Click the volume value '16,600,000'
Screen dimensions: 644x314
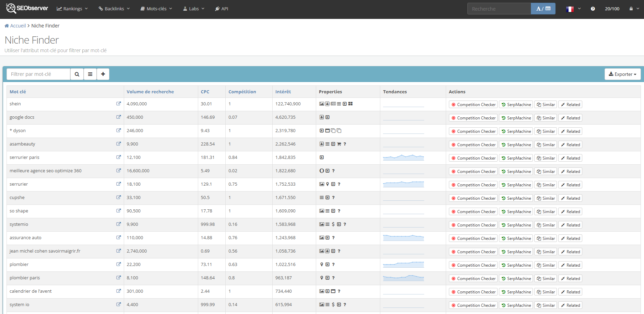[x=138, y=171]
